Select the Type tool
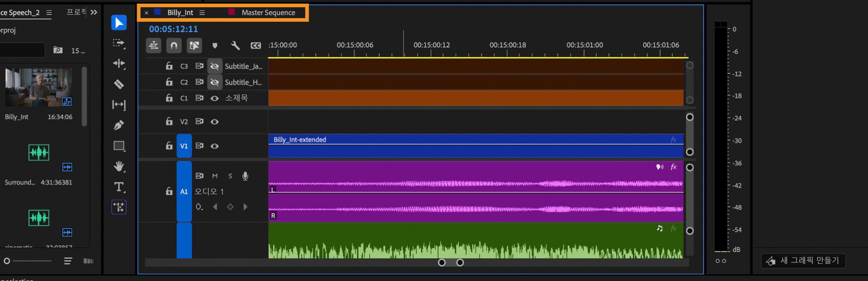Image resolution: width=868 pixels, height=281 pixels. pyautogui.click(x=119, y=187)
